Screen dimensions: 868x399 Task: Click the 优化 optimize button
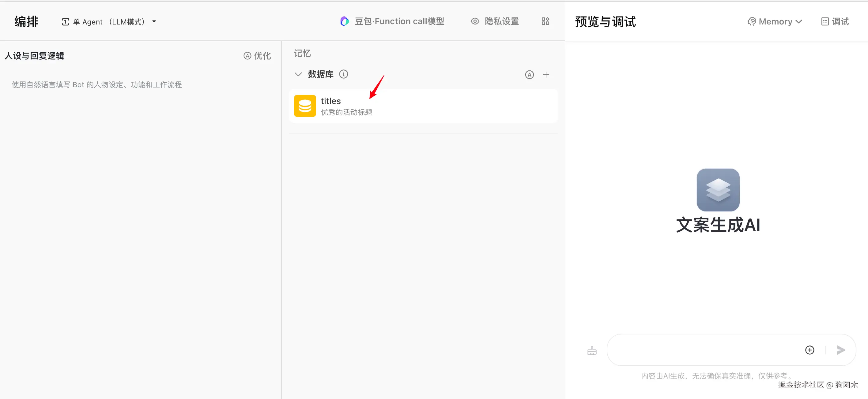point(257,56)
